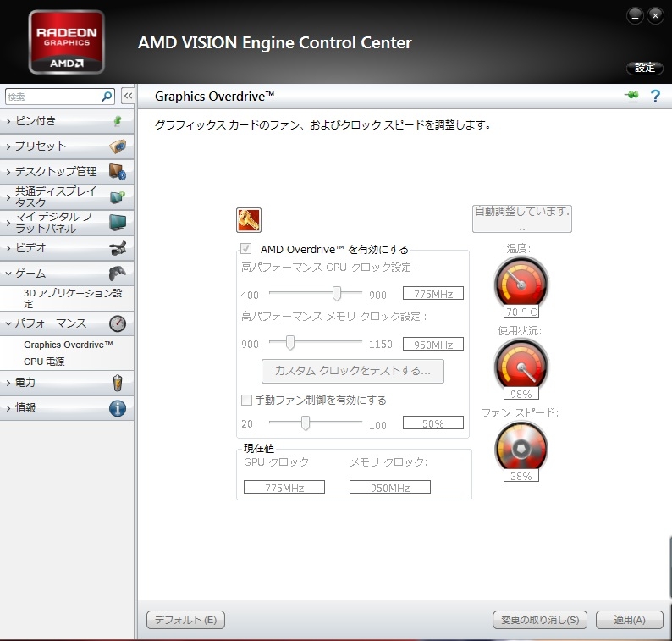Click the 検索 search input field
The image size is (672, 641).
click(53, 97)
